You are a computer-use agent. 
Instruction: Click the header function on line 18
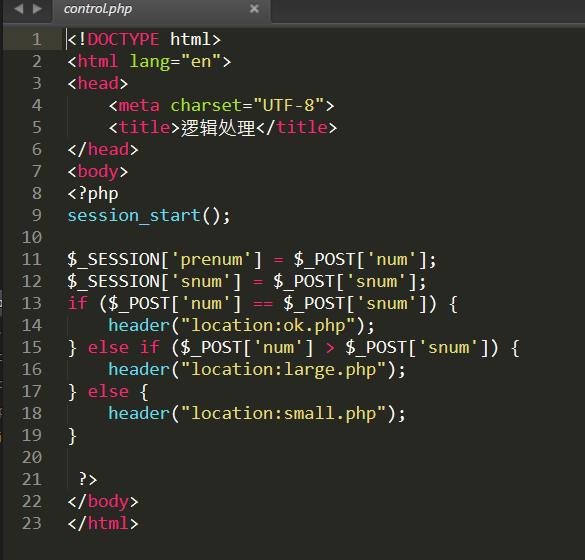(x=139, y=413)
